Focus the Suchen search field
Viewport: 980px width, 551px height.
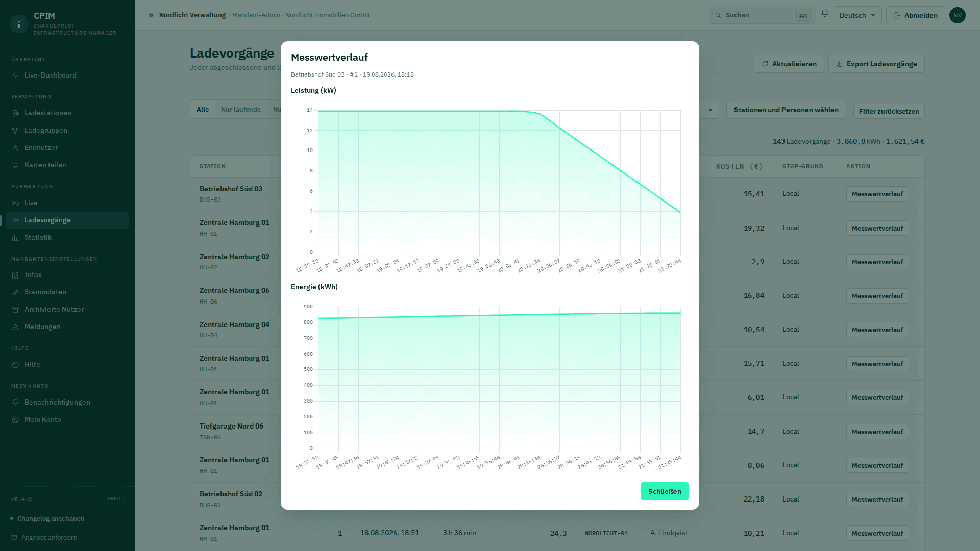[x=762, y=15]
